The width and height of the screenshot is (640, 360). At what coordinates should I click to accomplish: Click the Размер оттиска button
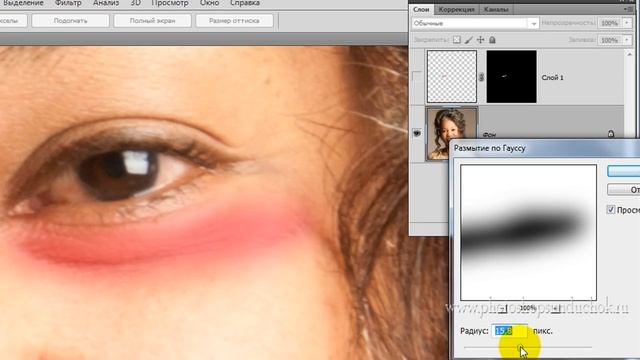pos(234,20)
